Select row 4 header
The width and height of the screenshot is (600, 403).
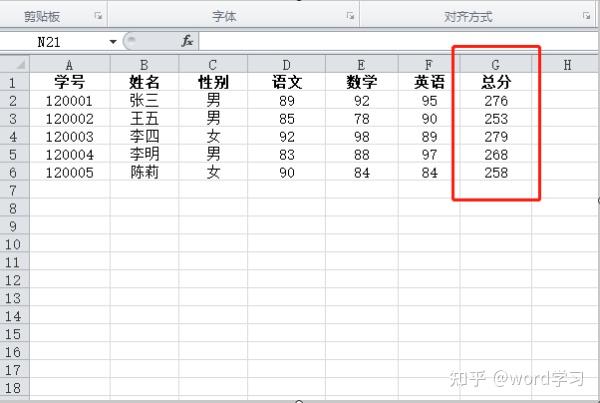pos(15,136)
